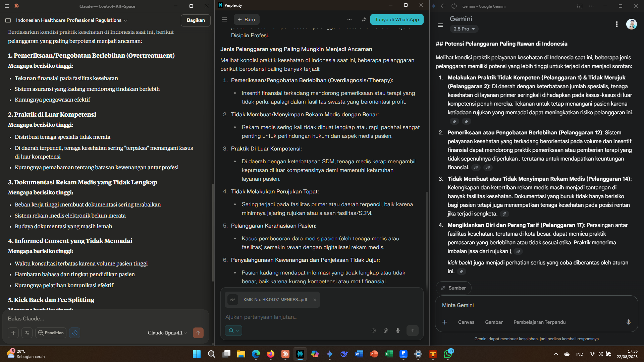Click Perplexity microphone dictation icon
644x362 pixels.
pyautogui.click(x=398, y=330)
